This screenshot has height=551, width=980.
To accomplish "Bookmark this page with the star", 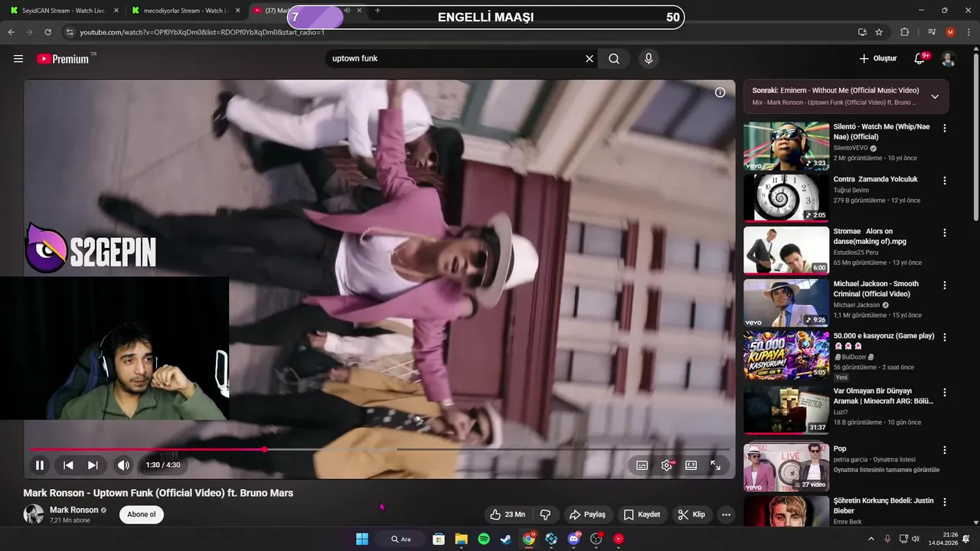I will coord(879,32).
